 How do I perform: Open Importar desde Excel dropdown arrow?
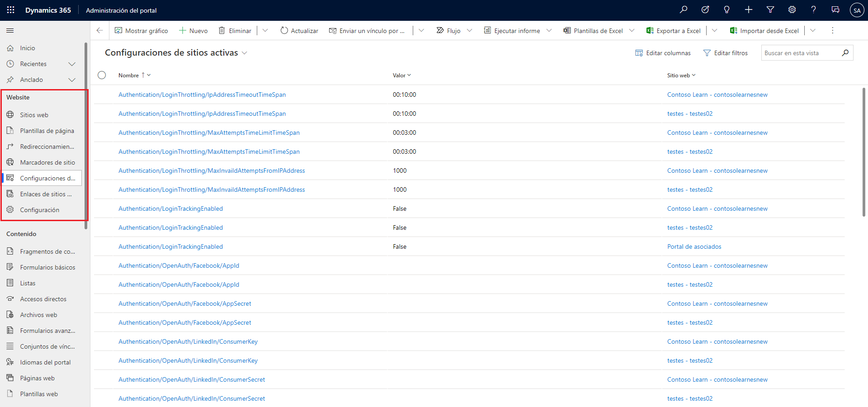(x=813, y=30)
